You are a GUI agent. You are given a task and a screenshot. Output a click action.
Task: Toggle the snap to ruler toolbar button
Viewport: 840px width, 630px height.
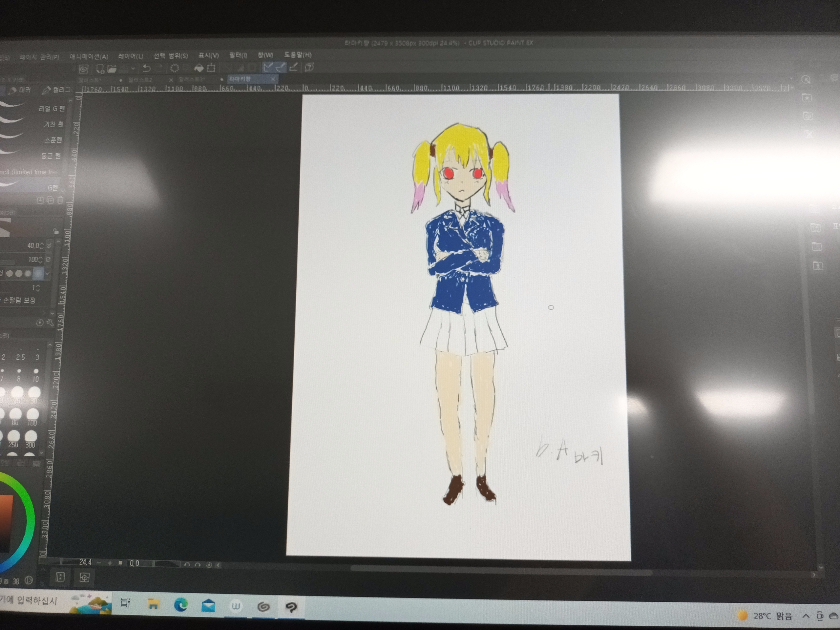coord(268,68)
